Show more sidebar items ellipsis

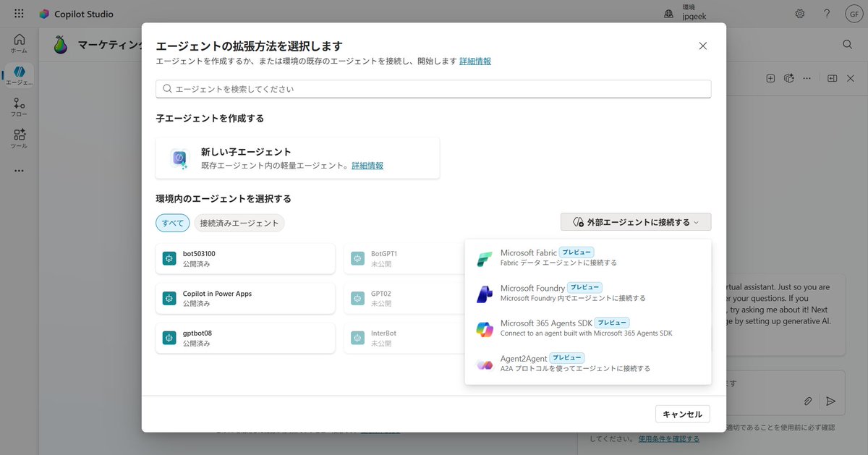19,171
